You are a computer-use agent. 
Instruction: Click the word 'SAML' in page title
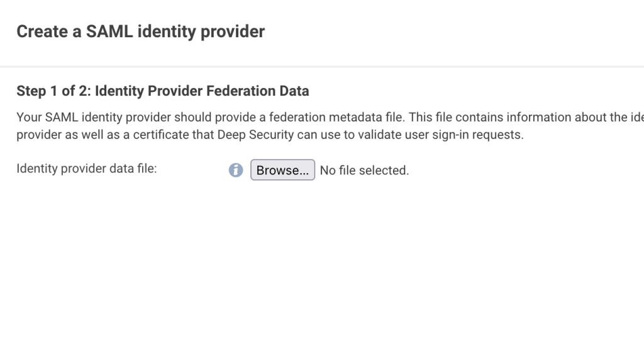pyautogui.click(x=109, y=31)
